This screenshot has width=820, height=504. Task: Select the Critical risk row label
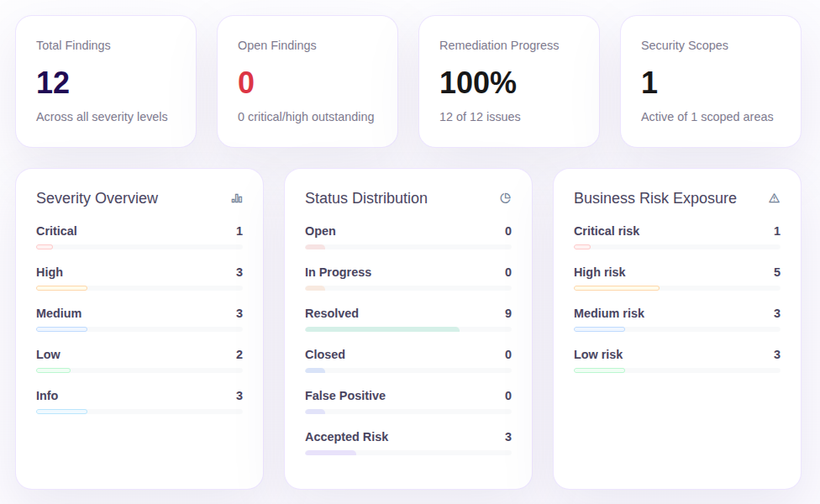pyautogui.click(x=607, y=231)
